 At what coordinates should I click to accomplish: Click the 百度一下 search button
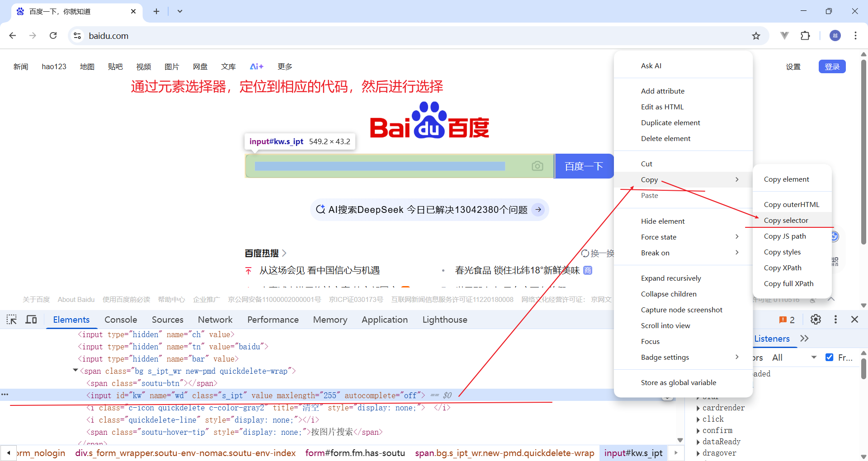584,166
